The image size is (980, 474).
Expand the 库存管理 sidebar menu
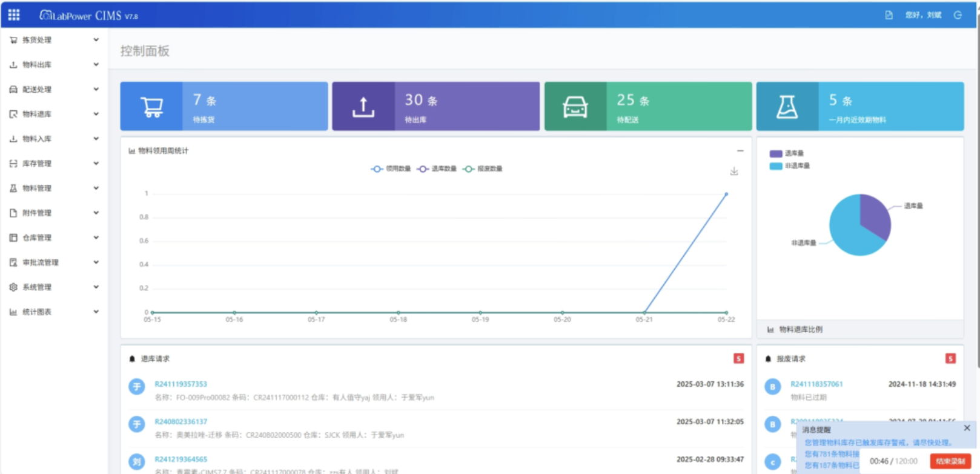point(54,164)
